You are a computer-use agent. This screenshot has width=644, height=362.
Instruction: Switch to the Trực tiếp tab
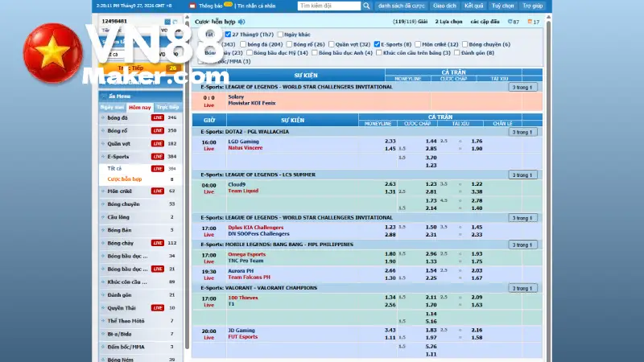tap(167, 107)
